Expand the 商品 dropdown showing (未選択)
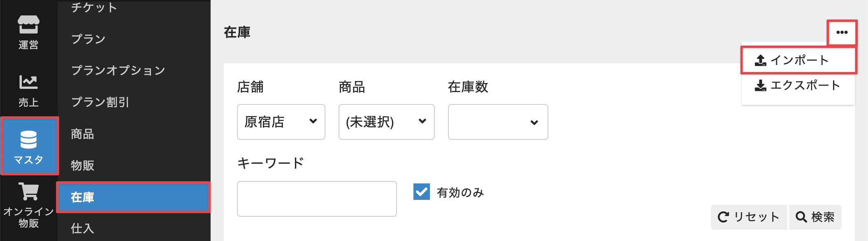Screen dimensions: 868x241 pyautogui.click(x=386, y=122)
